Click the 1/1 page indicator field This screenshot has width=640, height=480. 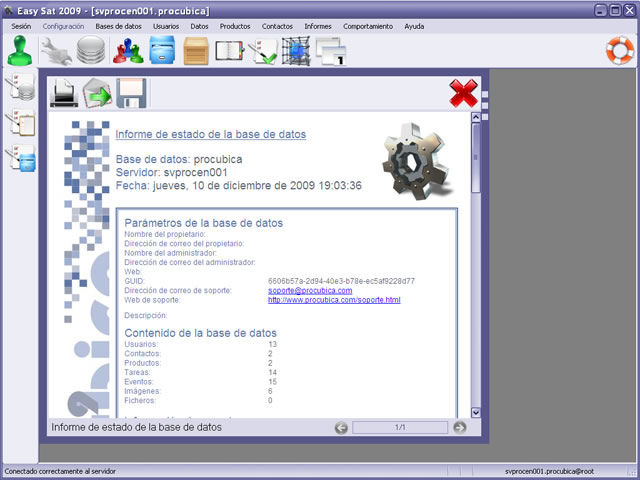click(x=400, y=427)
